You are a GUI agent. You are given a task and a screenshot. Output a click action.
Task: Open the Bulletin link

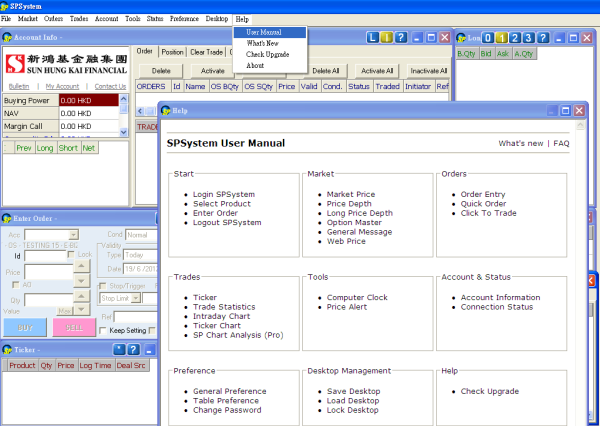pyautogui.click(x=19, y=87)
